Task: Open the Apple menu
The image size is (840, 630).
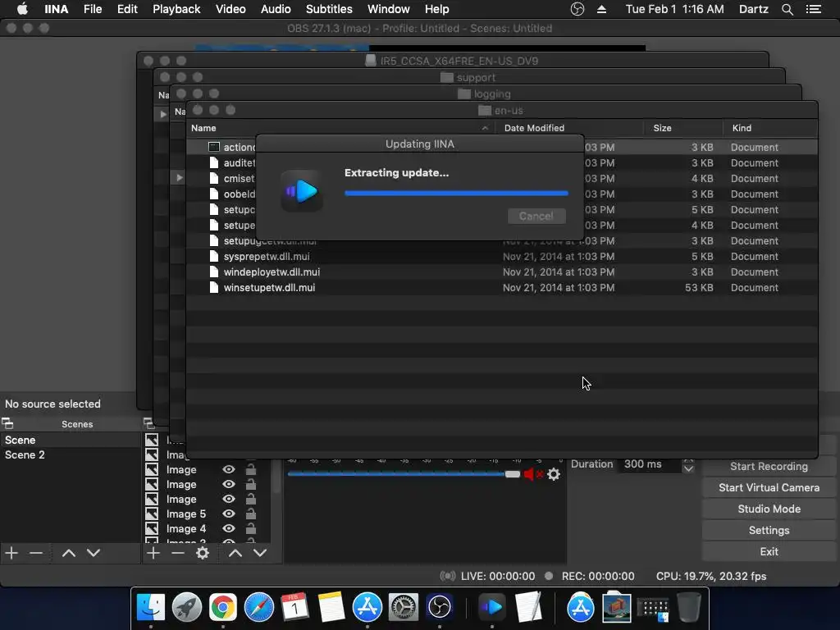Action: pyautogui.click(x=22, y=9)
